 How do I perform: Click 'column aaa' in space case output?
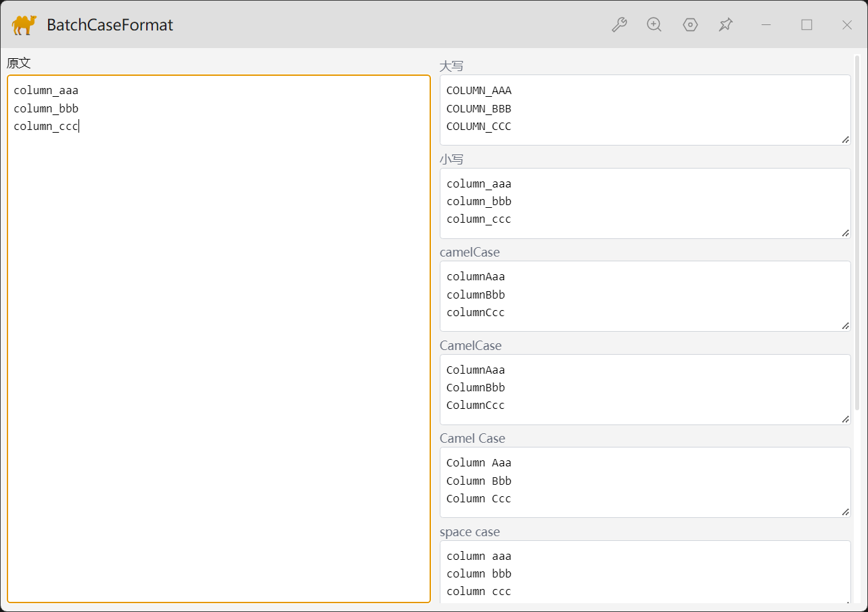click(x=479, y=556)
